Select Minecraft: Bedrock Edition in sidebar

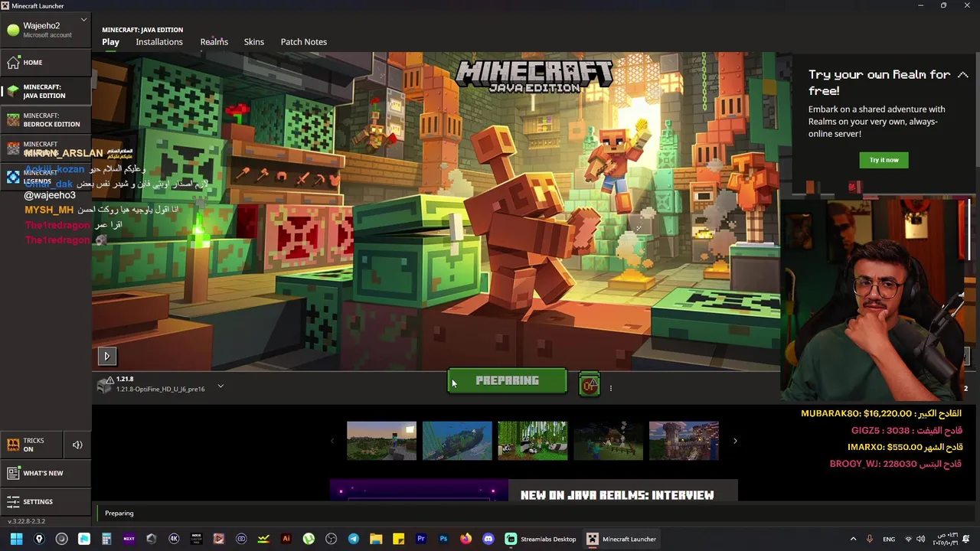[x=46, y=119]
